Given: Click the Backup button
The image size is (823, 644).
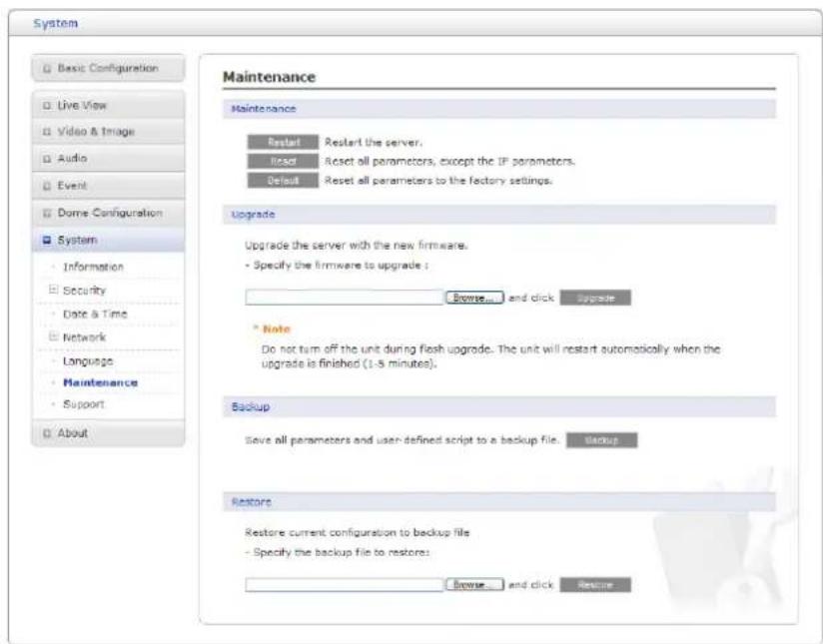Looking at the screenshot, I should [x=601, y=440].
